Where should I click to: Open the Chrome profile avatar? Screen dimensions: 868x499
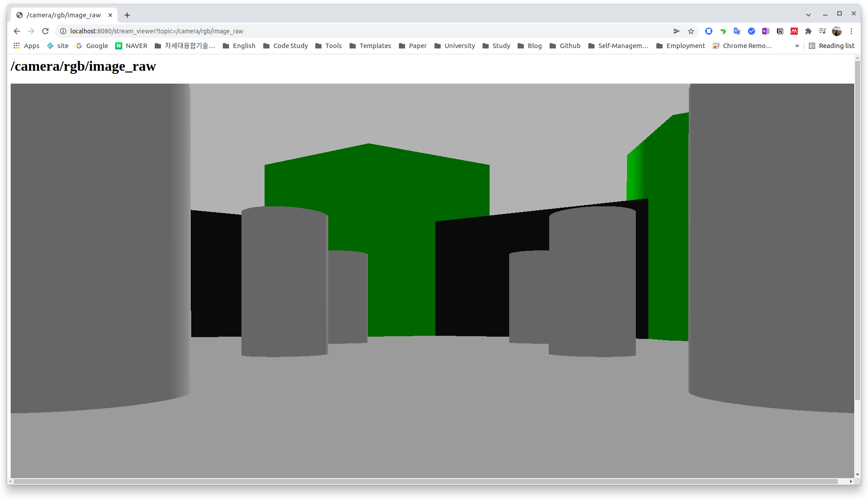[837, 31]
